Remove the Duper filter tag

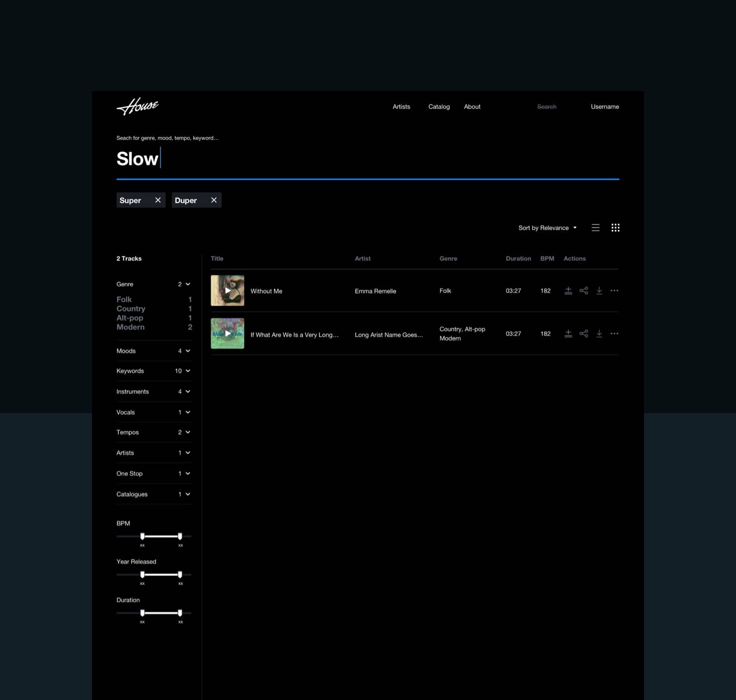214,200
